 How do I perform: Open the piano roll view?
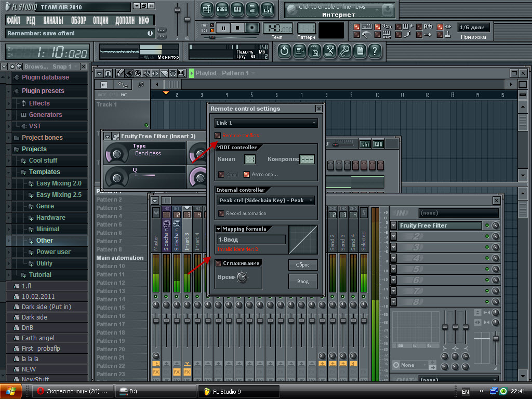[x=237, y=9]
